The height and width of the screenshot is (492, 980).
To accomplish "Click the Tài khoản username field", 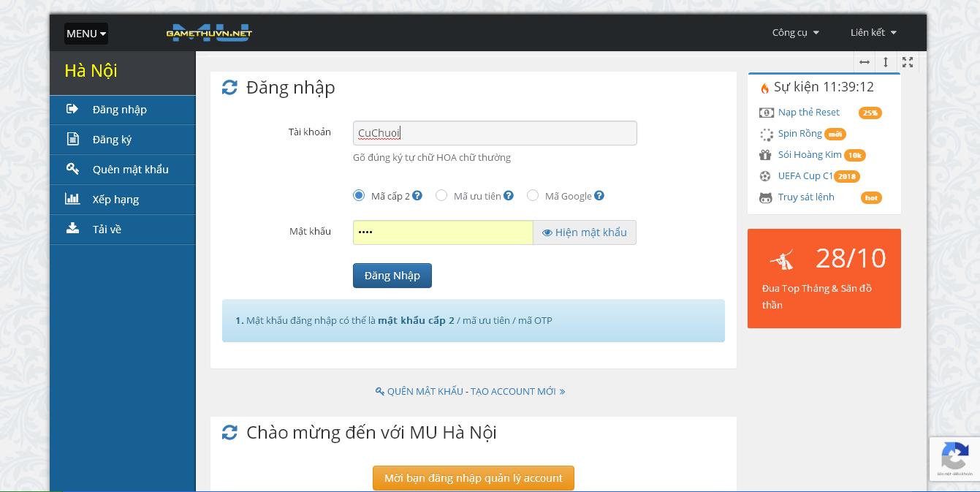I will [495, 133].
